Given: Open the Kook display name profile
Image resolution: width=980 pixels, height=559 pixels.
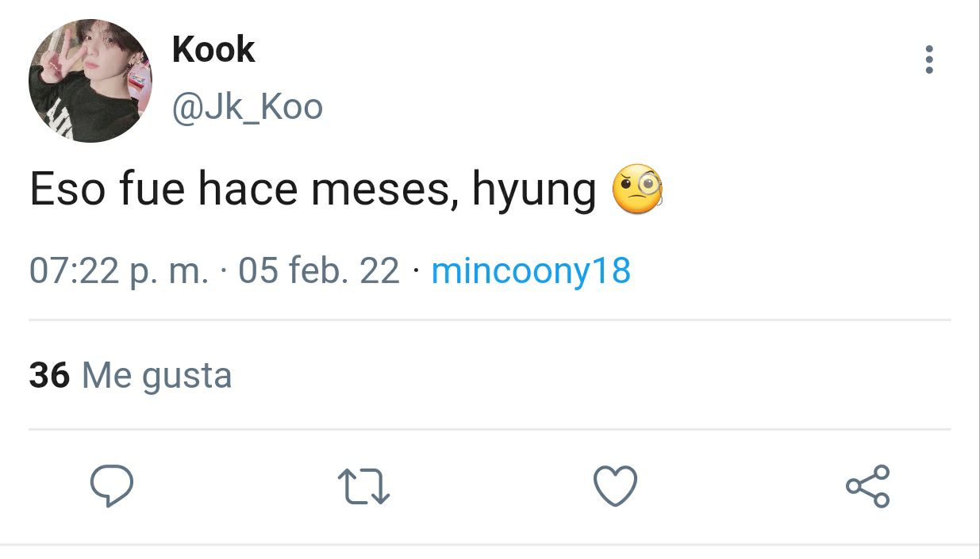Looking at the screenshot, I should click(213, 50).
